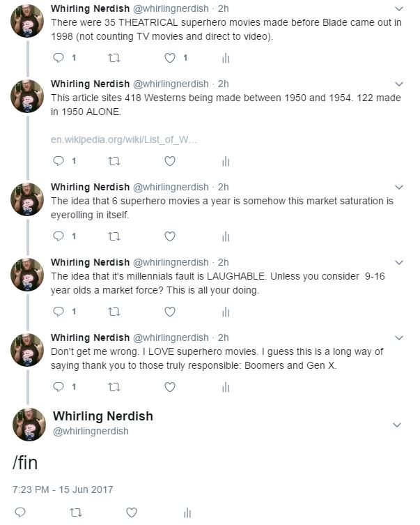Open the dropdown chevron on the /fin tweet
Viewport: 420px width, 525px height.
(x=397, y=425)
